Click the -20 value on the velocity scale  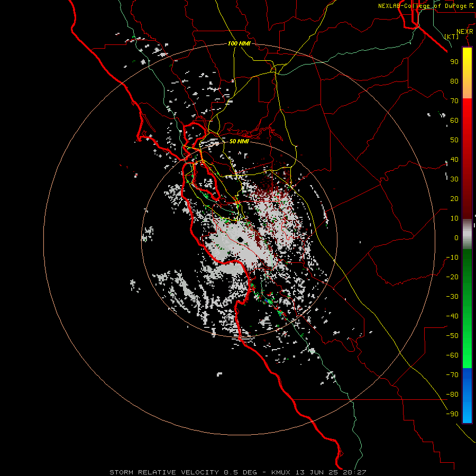(x=452, y=277)
